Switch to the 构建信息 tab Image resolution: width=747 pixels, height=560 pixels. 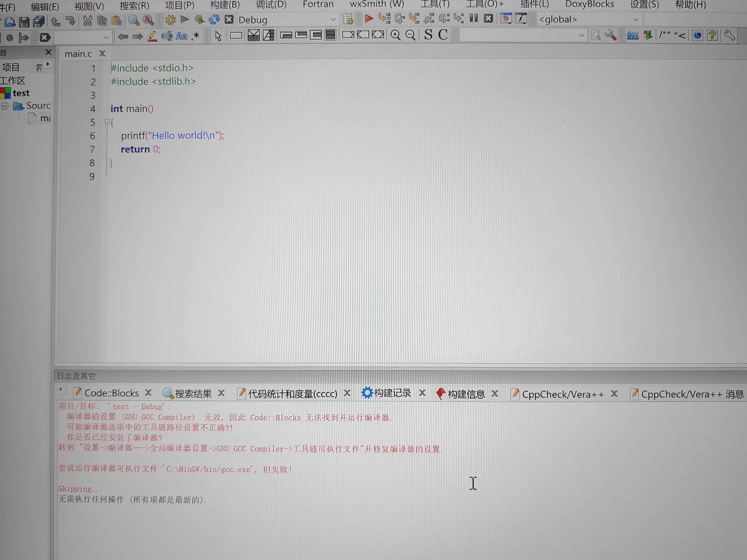(x=466, y=394)
